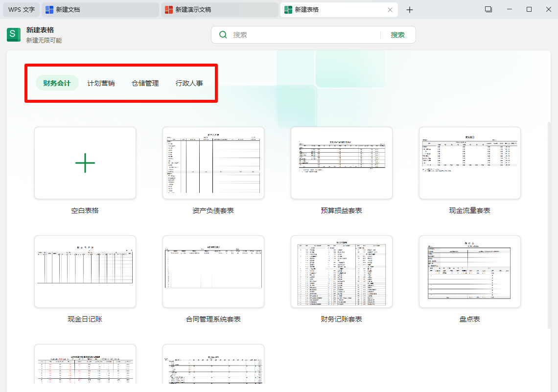
Task: Open the 资产负债套表 template thumbnail
Action: (x=213, y=163)
